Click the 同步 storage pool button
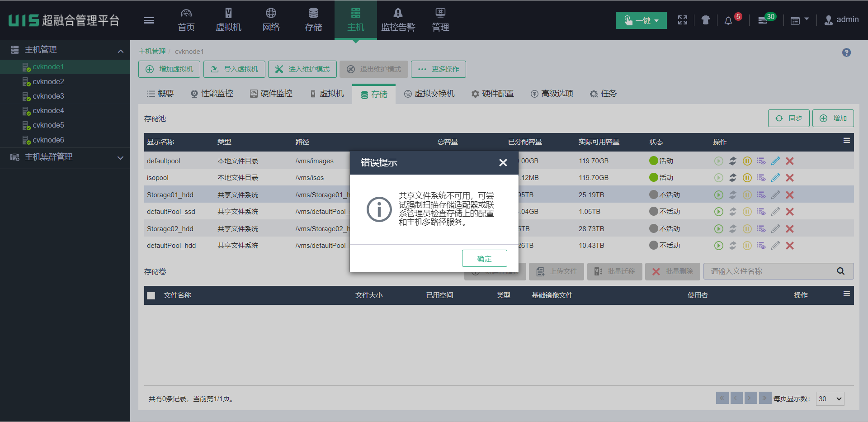 coord(788,119)
